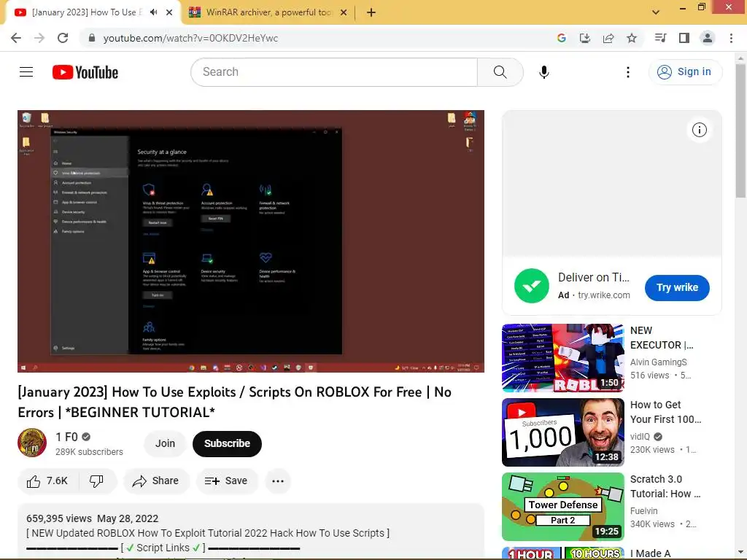747x560 pixels.
Task: Like the video (7.6K)
Action: (x=47, y=481)
